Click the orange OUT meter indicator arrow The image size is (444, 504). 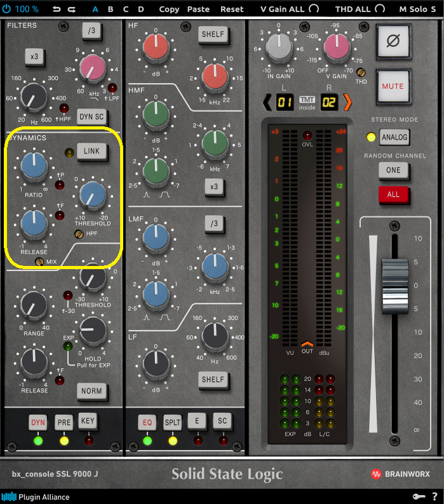click(x=307, y=344)
